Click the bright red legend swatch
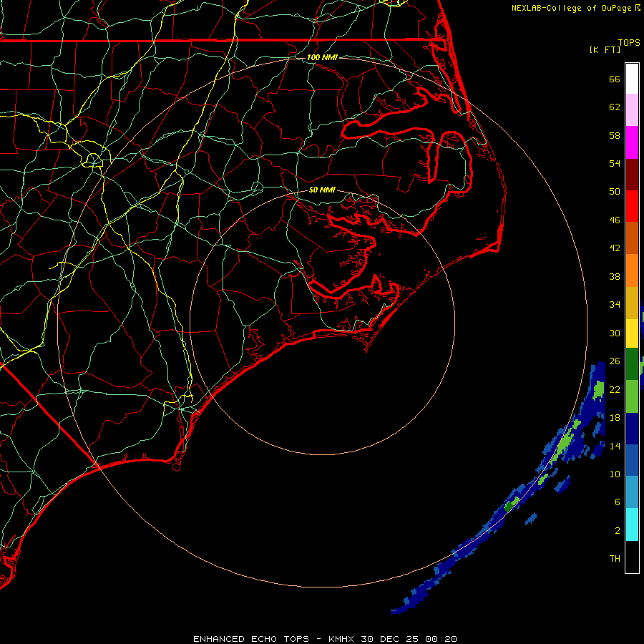This screenshot has width=644, height=644. click(632, 206)
